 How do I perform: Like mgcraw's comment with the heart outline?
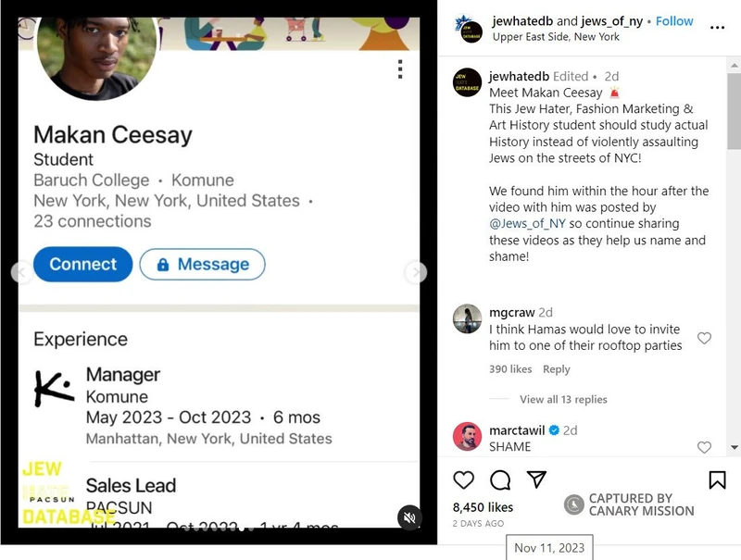(704, 338)
